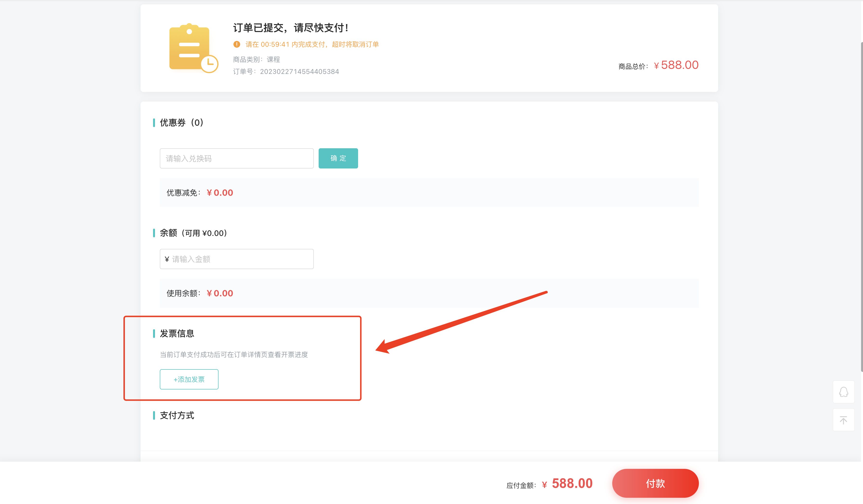
Task: Click the 商品总价 ¥588.00 amount
Action: click(x=676, y=65)
